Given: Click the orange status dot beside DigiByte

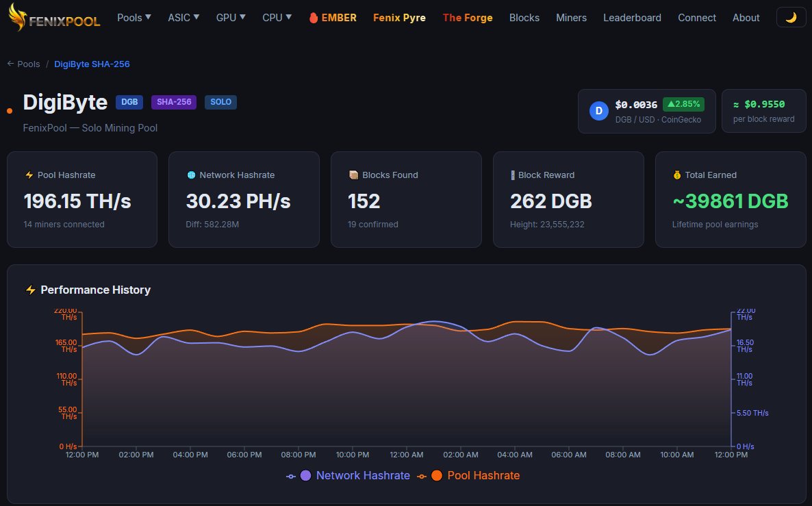Looking at the screenshot, I should pyautogui.click(x=10, y=111).
